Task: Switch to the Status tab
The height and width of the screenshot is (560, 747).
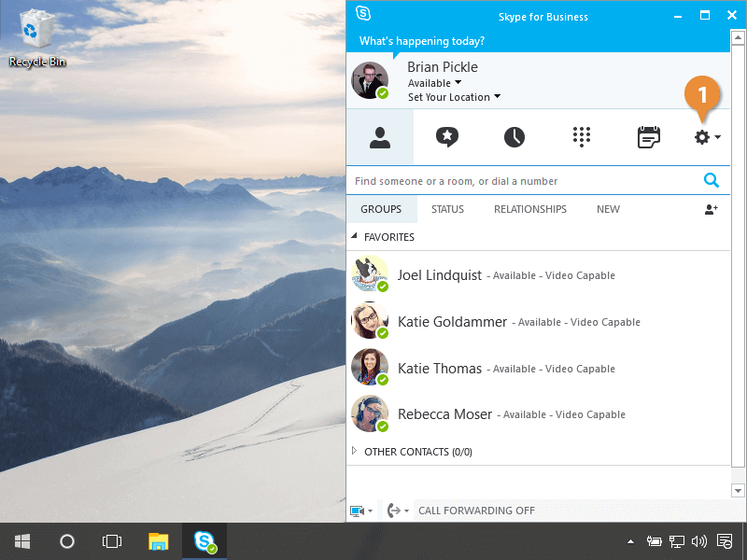Action: [447, 209]
